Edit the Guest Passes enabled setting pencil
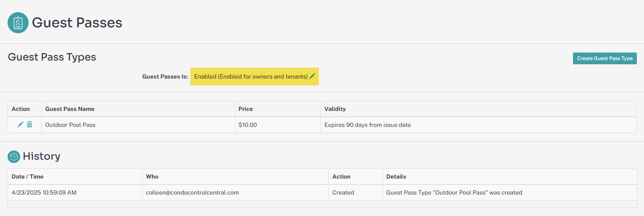The image size is (644, 216). [x=312, y=76]
